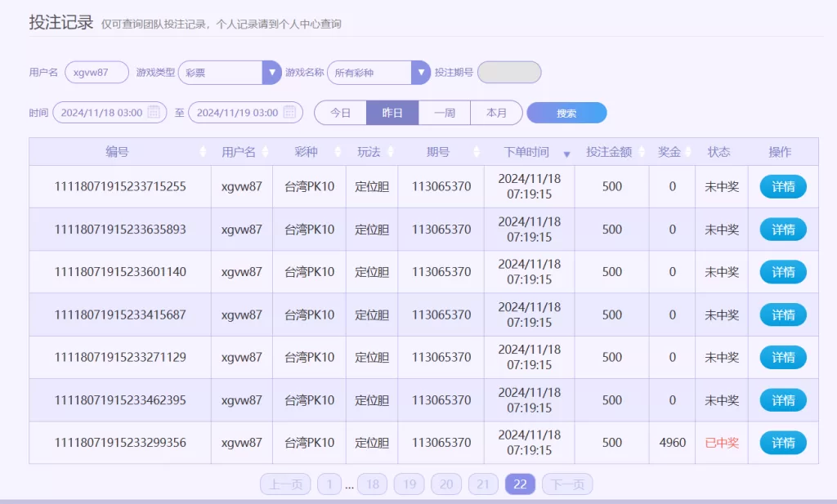This screenshot has width=837, height=504.
Task: Sort table by 奖金 column arrows
Action: (688, 152)
